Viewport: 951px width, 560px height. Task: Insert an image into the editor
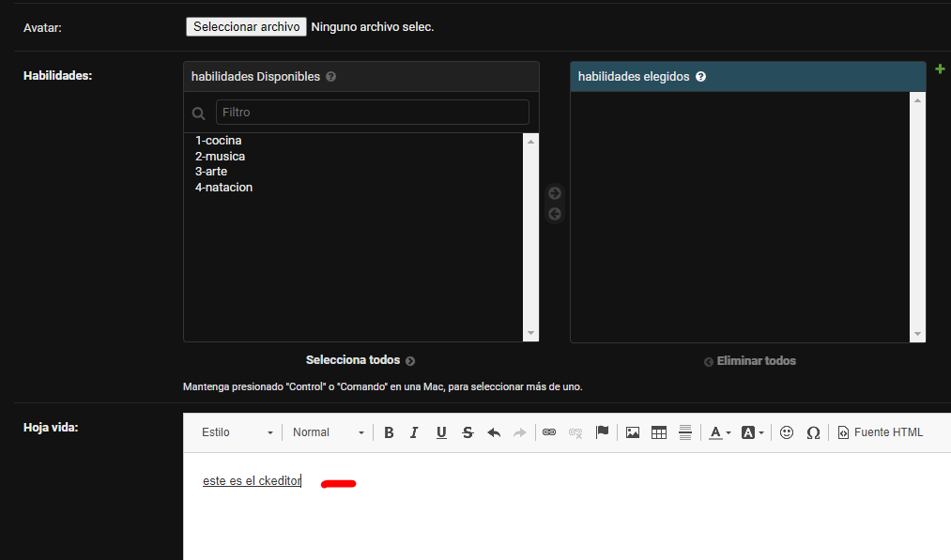[x=633, y=432]
